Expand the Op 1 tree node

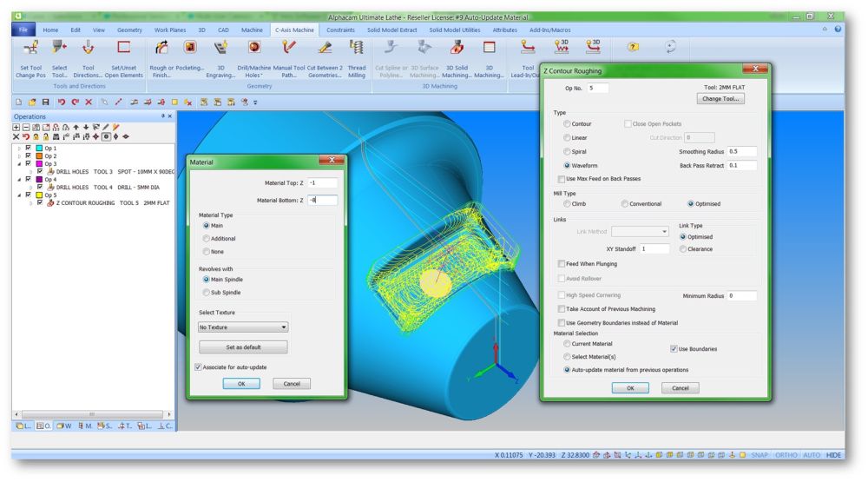(19, 149)
